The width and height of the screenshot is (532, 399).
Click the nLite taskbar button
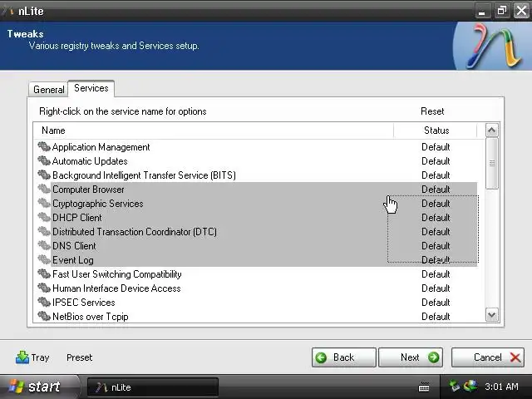[x=153, y=387]
